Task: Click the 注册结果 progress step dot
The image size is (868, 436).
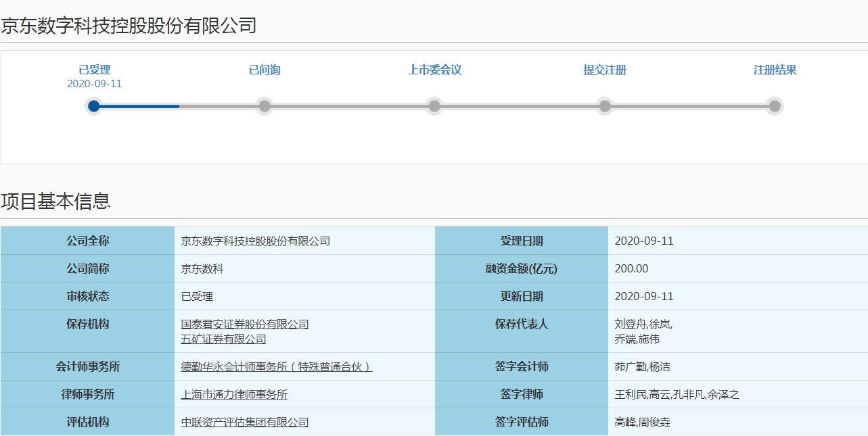Action: pyautogui.click(x=775, y=106)
